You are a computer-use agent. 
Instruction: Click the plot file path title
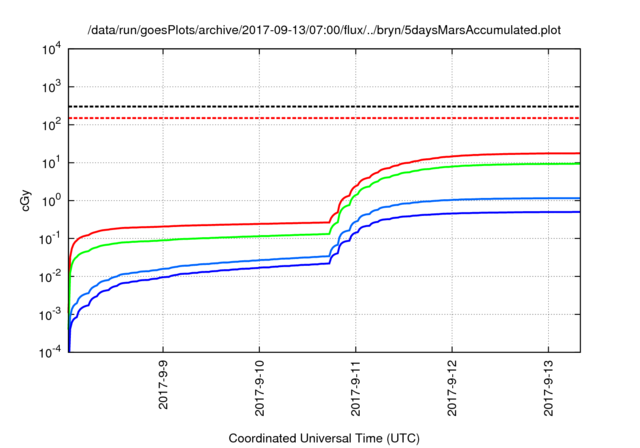coord(324,30)
